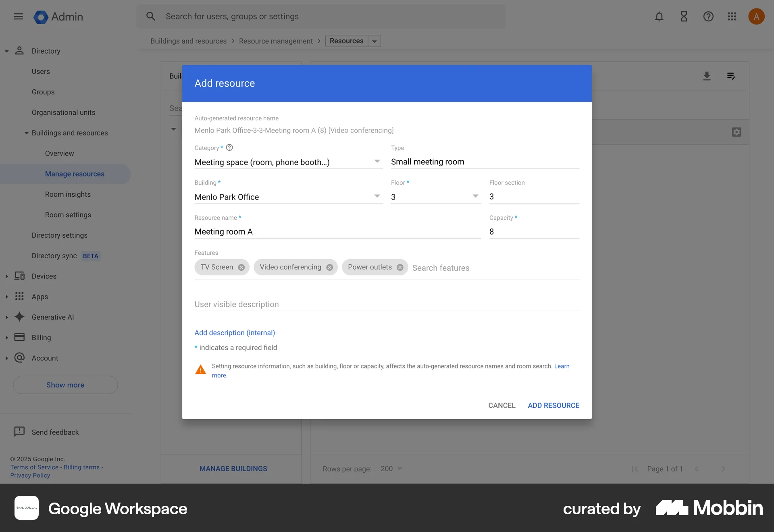Expand the Devices section
This screenshot has width=774, height=532.
point(6,276)
